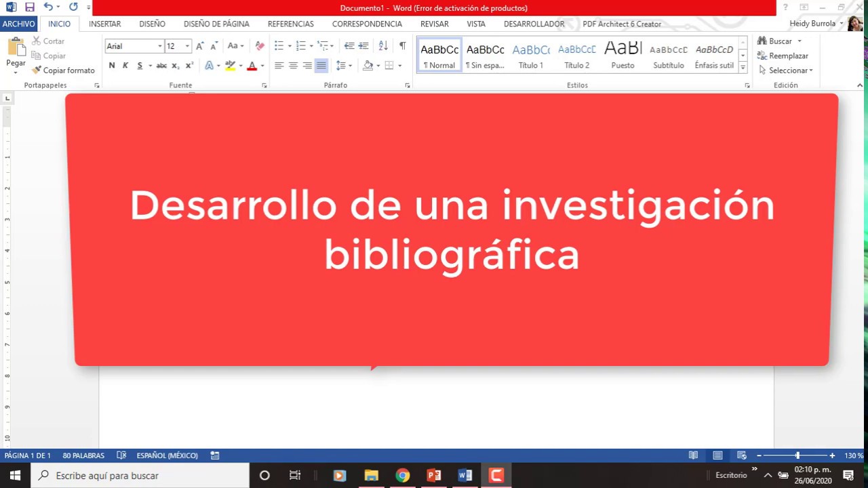Open the Arial font dropdown
Image resolution: width=868 pixels, height=488 pixels.
click(x=159, y=45)
